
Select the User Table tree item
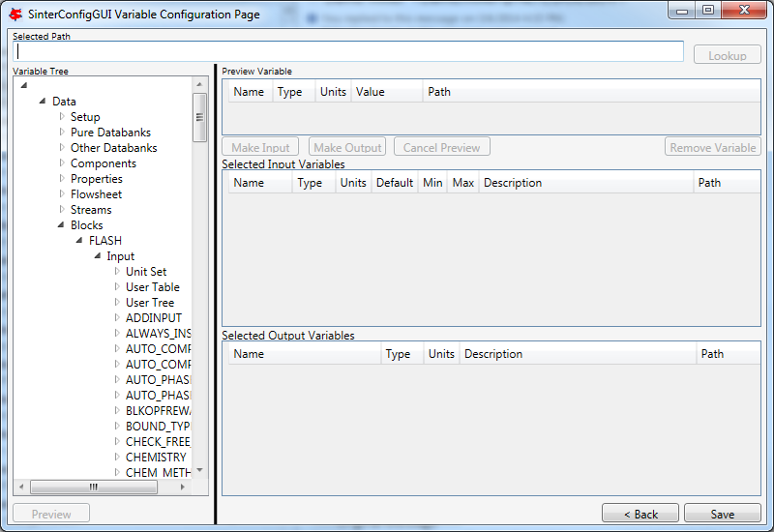coord(152,287)
